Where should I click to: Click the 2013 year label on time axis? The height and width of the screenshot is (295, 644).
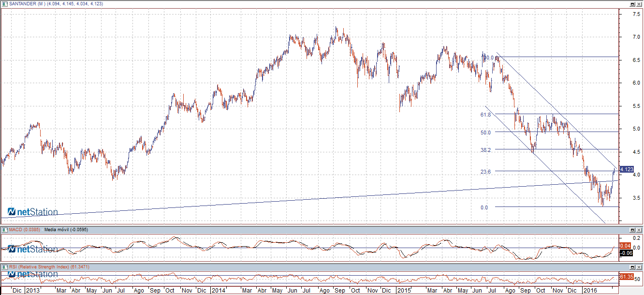point(33,291)
